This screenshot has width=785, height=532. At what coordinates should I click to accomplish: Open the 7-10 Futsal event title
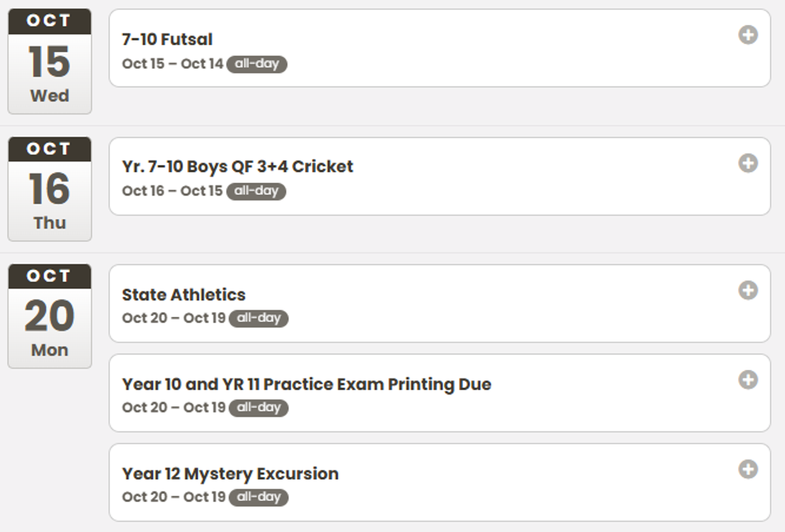[167, 39]
